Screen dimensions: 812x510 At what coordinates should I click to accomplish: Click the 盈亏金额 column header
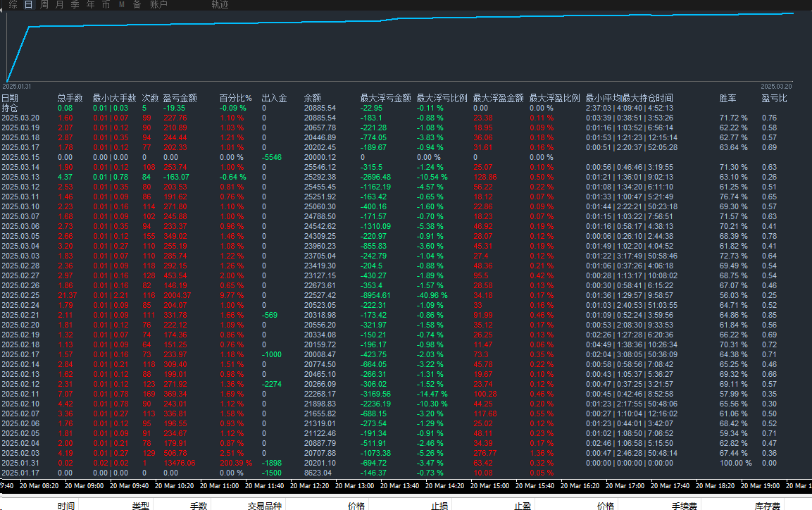pos(180,98)
